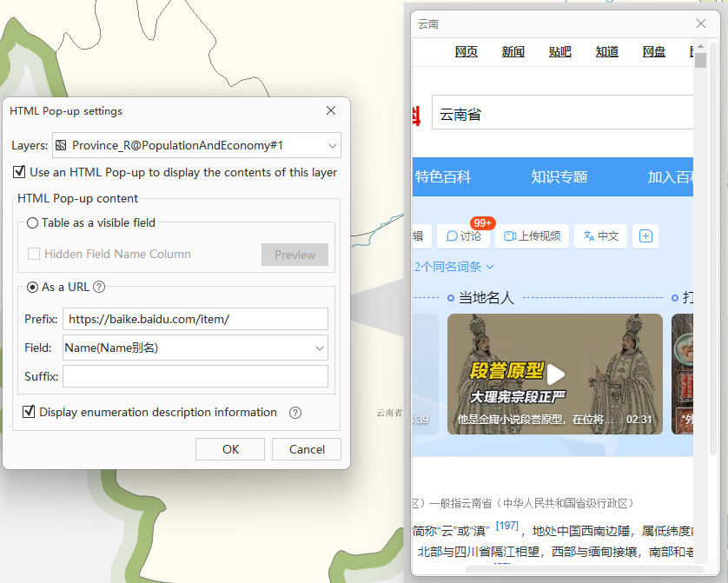Toggle Use an HTML Pop-up checkbox
The width and height of the screenshot is (728, 583).
pyautogui.click(x=19, y=172)
